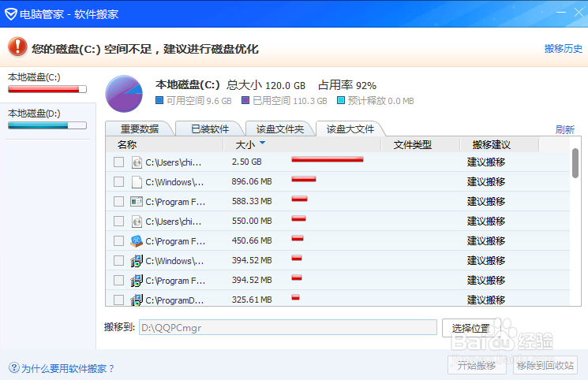
Task: Click the program icon of 450.66 MB row
Action: tap(137, 241)
